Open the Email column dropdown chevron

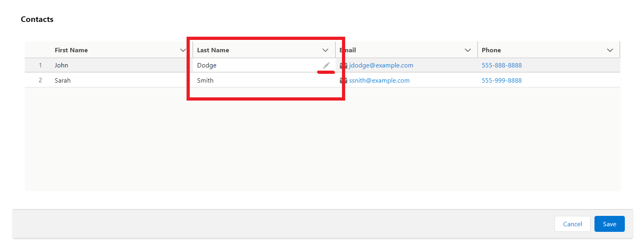pos(467,50)
